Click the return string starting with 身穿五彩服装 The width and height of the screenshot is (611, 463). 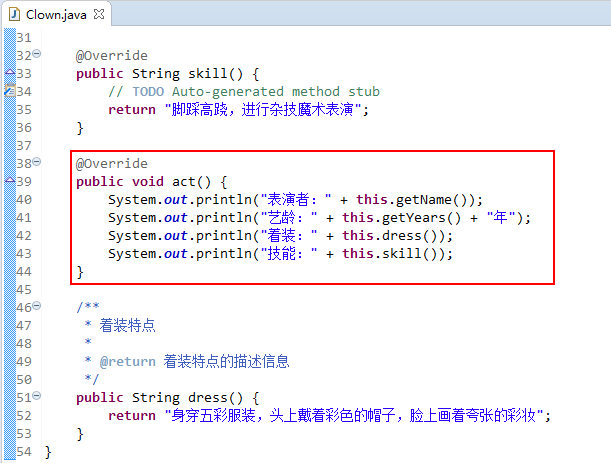[x=354, y=415]
